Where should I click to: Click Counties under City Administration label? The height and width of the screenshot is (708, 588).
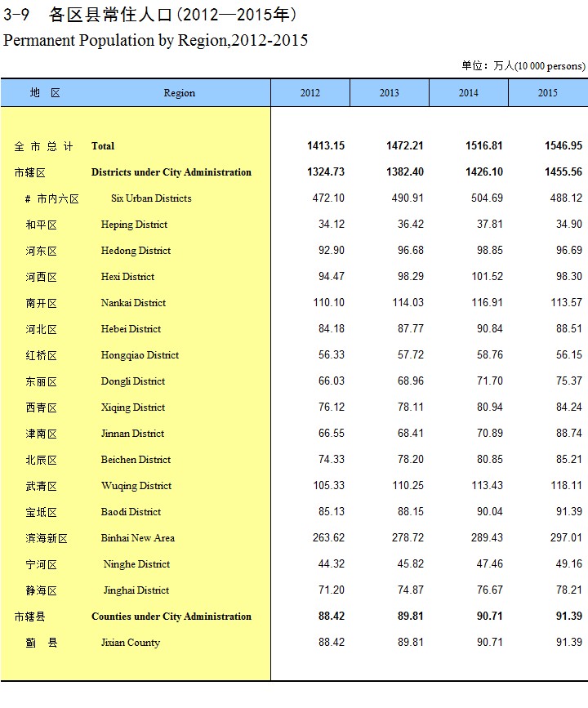pyautogui.click(x=171, y=617)
